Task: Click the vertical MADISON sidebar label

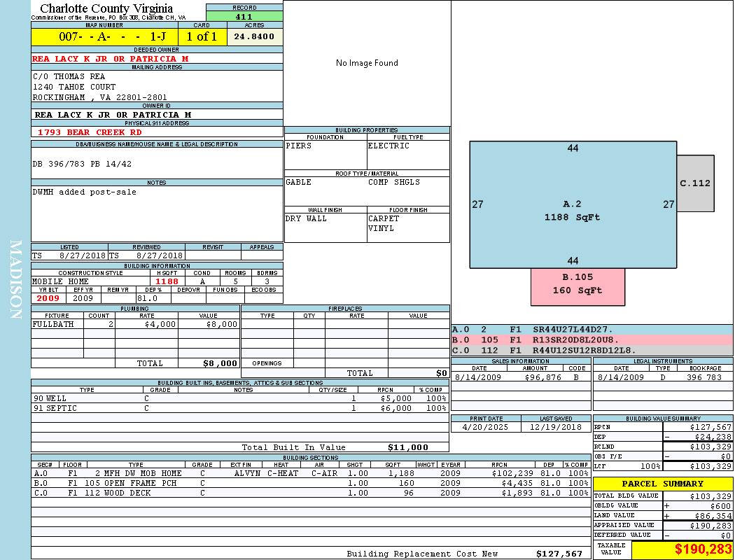Action: [x=16, y=280]
